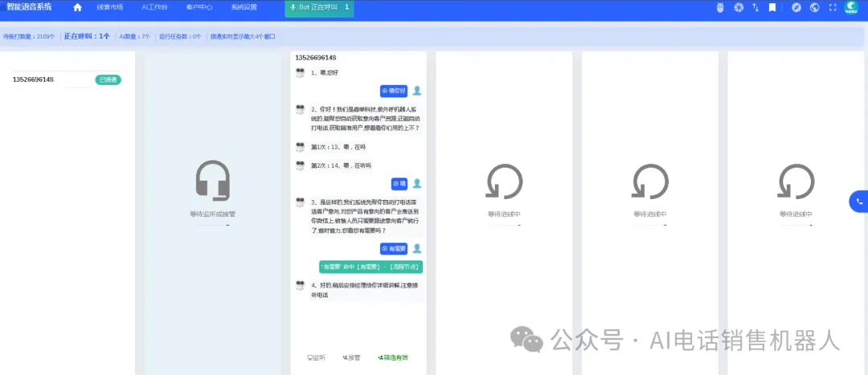This screenshot has height=375, width=868.
Task: Click the robot avatar beside message 4、好的
Action: (x=300, y=285)
